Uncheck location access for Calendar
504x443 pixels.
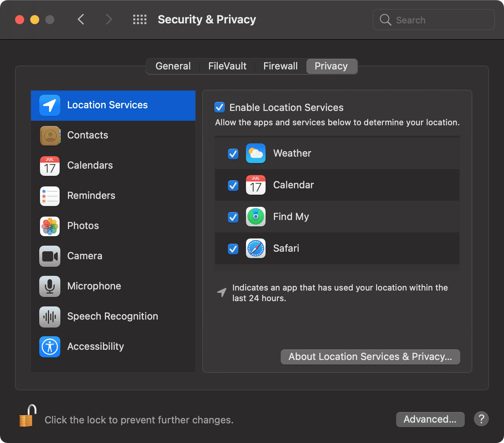pyautogui.click(x=233, y=185)
